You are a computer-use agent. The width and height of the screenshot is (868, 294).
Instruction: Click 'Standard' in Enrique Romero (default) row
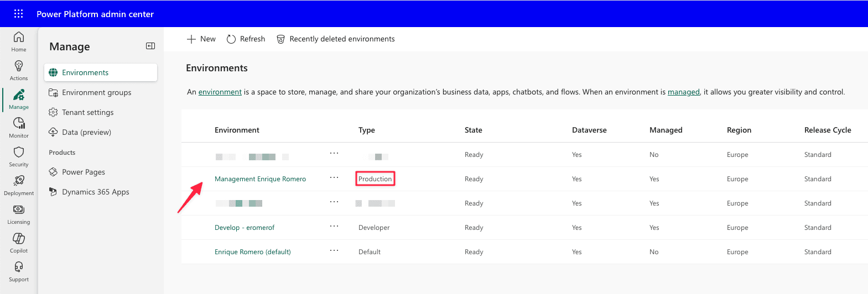coord(818,252)
